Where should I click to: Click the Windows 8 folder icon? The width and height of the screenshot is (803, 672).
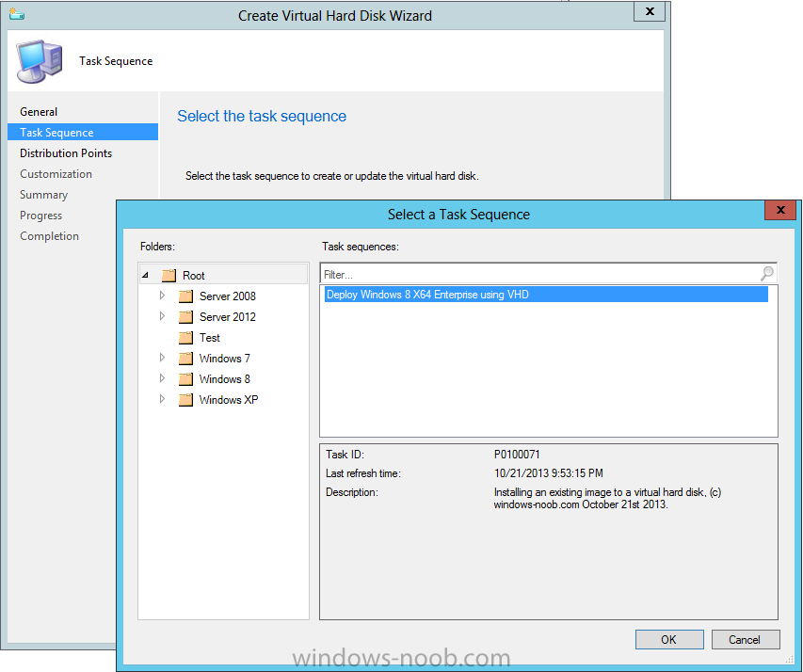[x=185, y=379]
